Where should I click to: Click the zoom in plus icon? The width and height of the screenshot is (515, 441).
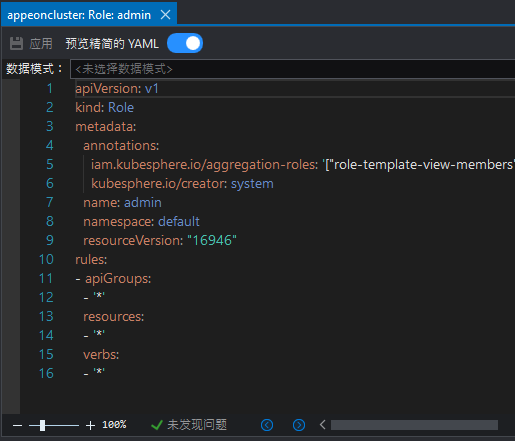(90, 425)
